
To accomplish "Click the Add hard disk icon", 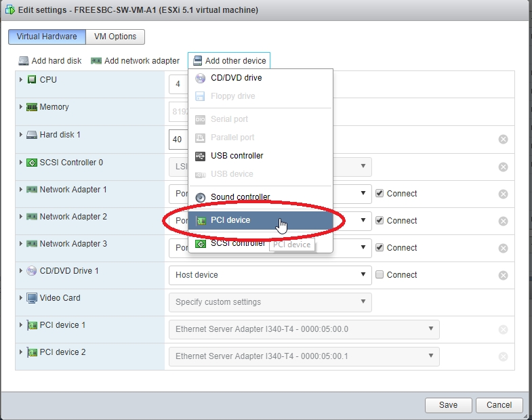I will pyautogui.click(x=24, y=61).
